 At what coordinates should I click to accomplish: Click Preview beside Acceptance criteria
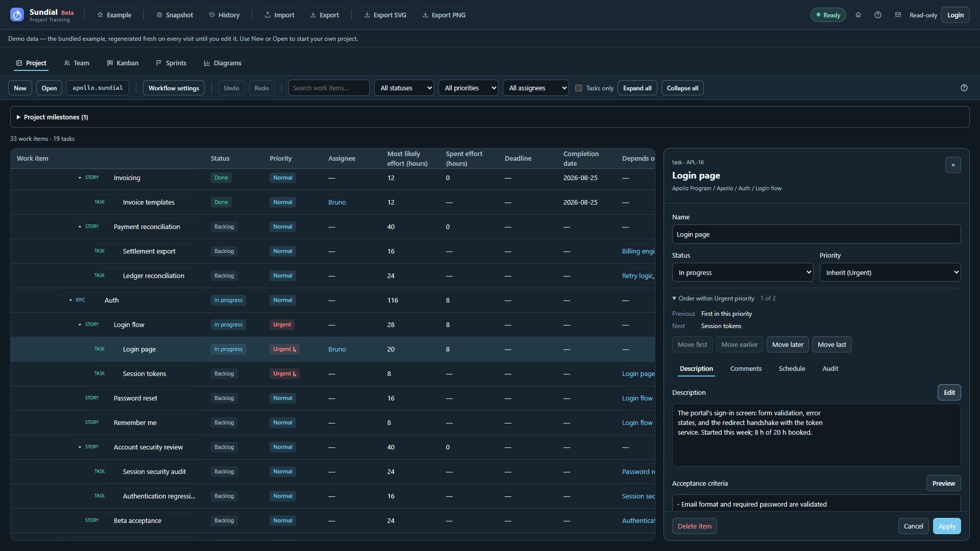pyautogui.click(x=943, y=483)
